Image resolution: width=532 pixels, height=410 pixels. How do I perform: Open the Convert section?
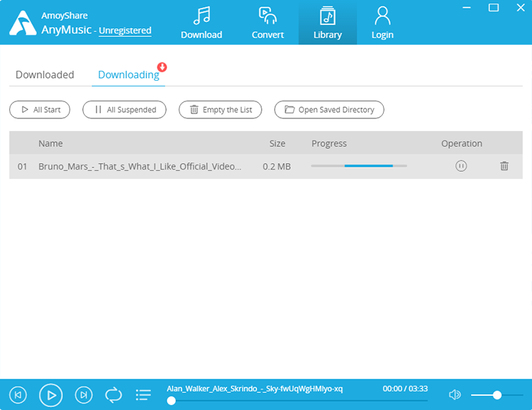click(267, 23)
